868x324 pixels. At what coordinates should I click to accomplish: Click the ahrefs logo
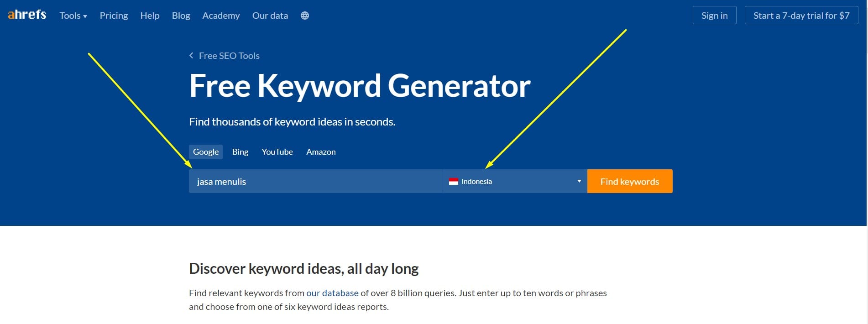pos(27,15)
